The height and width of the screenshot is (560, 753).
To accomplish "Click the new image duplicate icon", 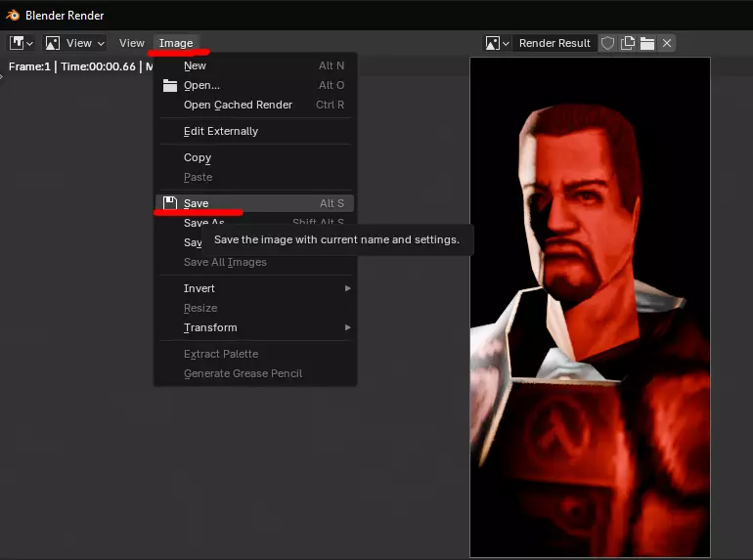I will pyautogui.click(x=628, y=43).
